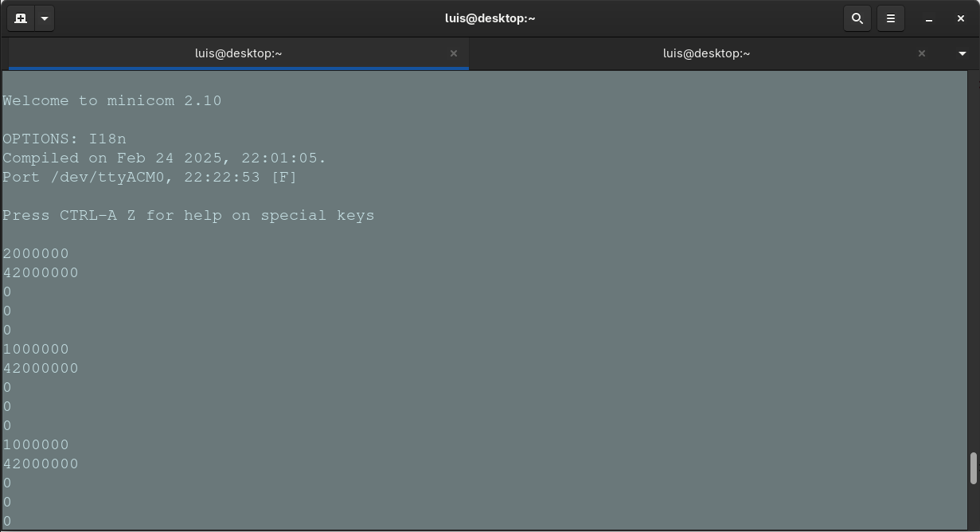This screenshot has width=980, height=532.
Task: Click the 'OPTIONS: I18n' output line
Action: (x=64, y=139)
